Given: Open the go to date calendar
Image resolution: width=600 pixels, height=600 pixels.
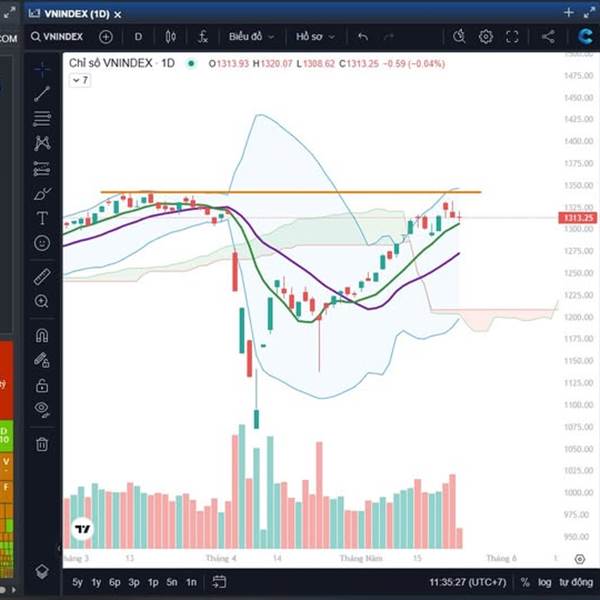Looking at the screenshot, I should [x=219, y=582].
